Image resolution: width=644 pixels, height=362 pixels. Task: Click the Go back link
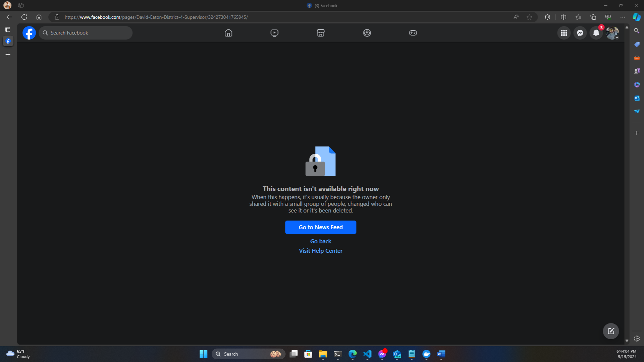coord(320,241)
